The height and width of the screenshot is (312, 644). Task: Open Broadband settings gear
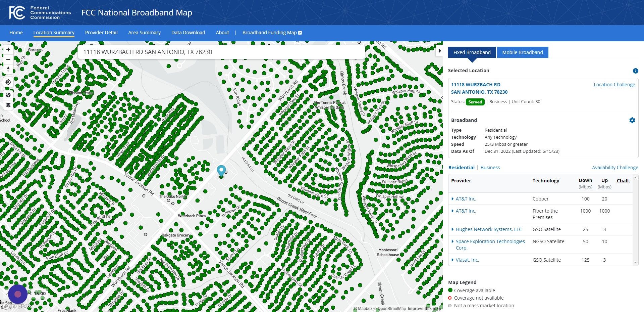coord(632,120)
